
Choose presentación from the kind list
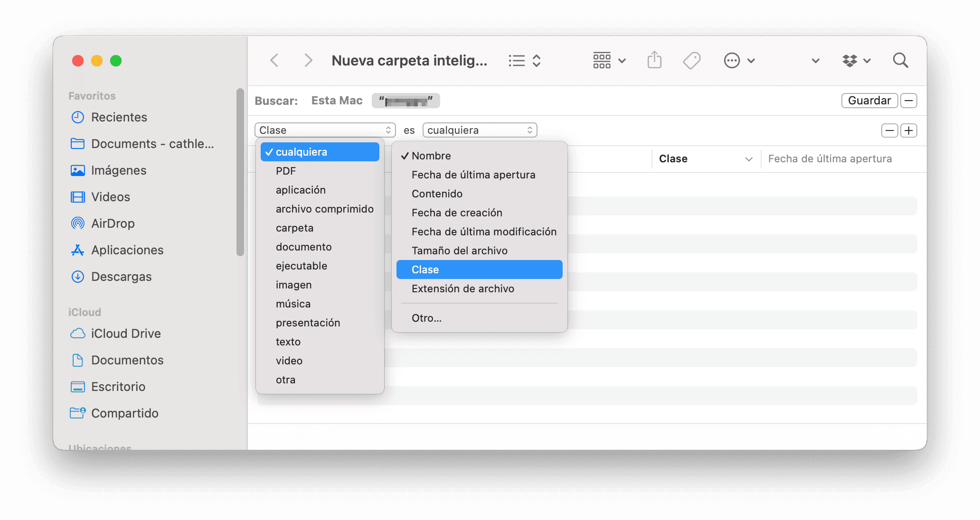point(320,323)
